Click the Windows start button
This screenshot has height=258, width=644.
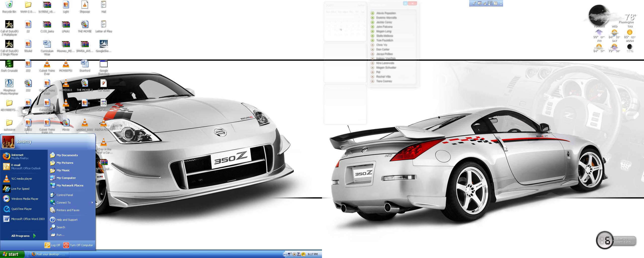tap(12, 254)
